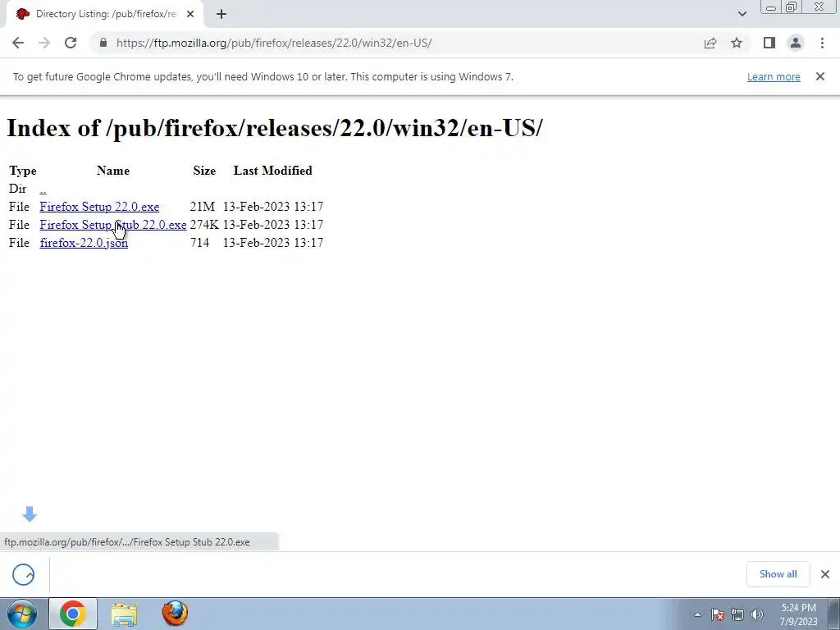Image resolution: width=840 pixels, height=630 pixels.
Task: Click the Show desktop strip
Action: pos(834,614)
